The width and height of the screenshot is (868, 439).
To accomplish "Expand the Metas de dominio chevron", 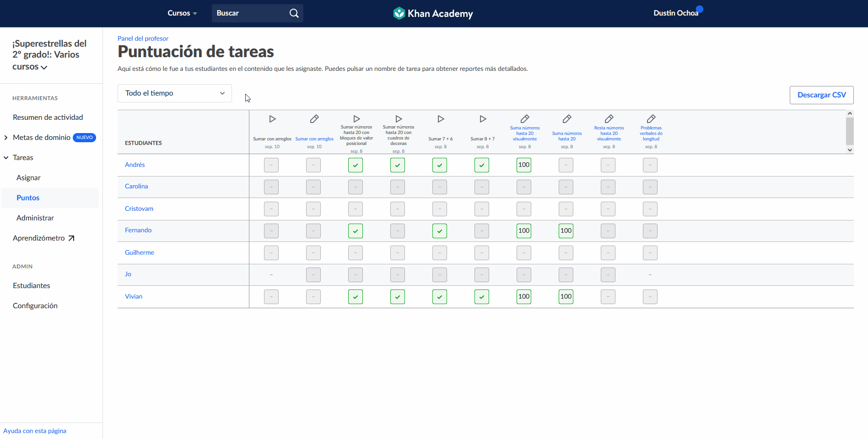I will click(x=6, y=138).
